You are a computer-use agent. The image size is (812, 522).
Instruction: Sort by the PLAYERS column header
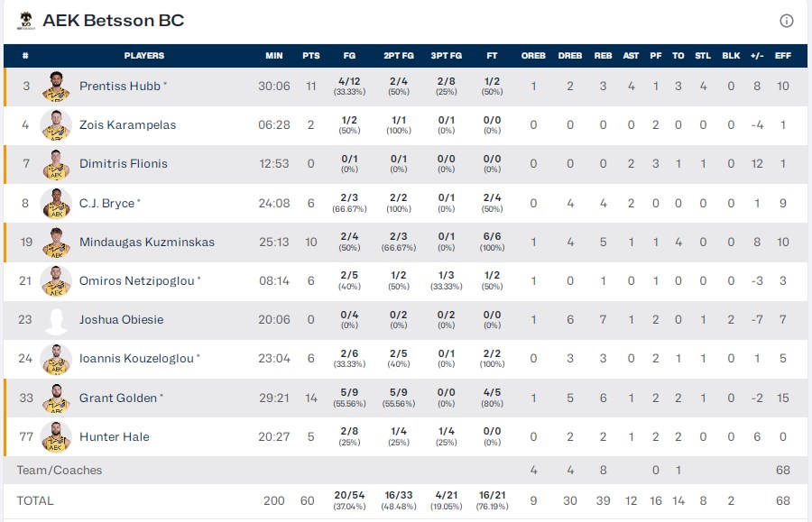(x=144, y=56)
